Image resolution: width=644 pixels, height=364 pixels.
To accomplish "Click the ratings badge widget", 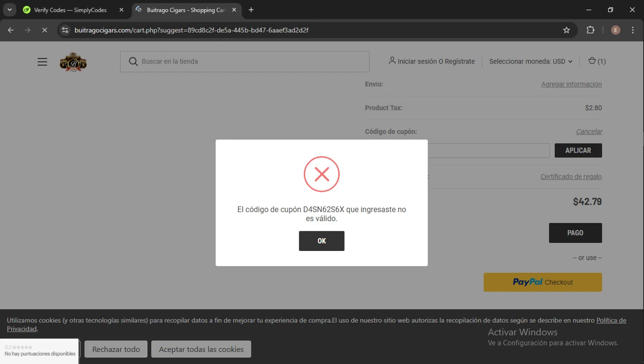I will point(39,351).
